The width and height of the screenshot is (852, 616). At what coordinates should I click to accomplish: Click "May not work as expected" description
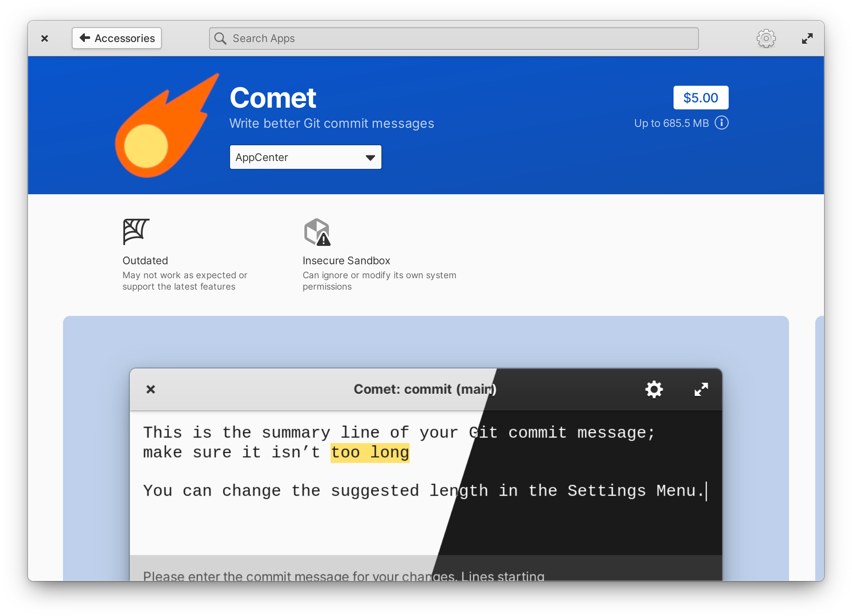tap(185, 281)
